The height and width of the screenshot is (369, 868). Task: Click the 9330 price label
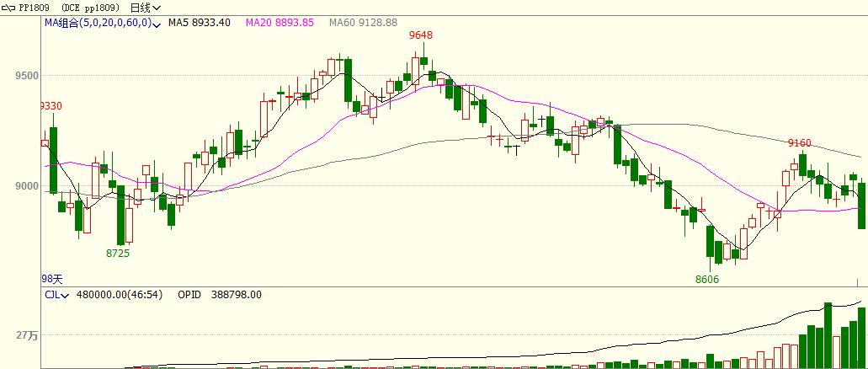(x=51, y=106)
